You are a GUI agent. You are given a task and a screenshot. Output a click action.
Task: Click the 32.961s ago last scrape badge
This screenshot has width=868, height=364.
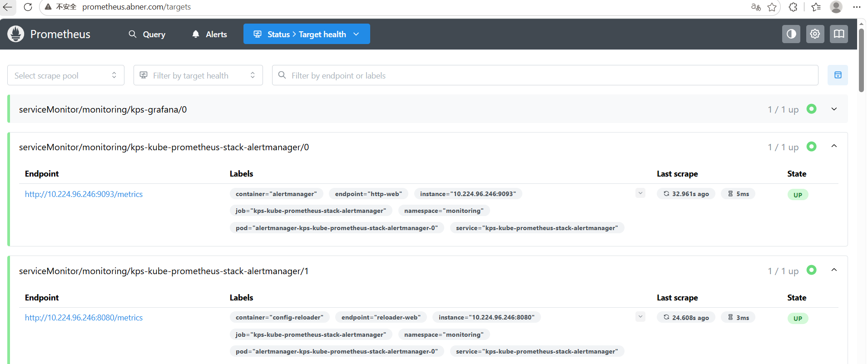tap(686, 194)
